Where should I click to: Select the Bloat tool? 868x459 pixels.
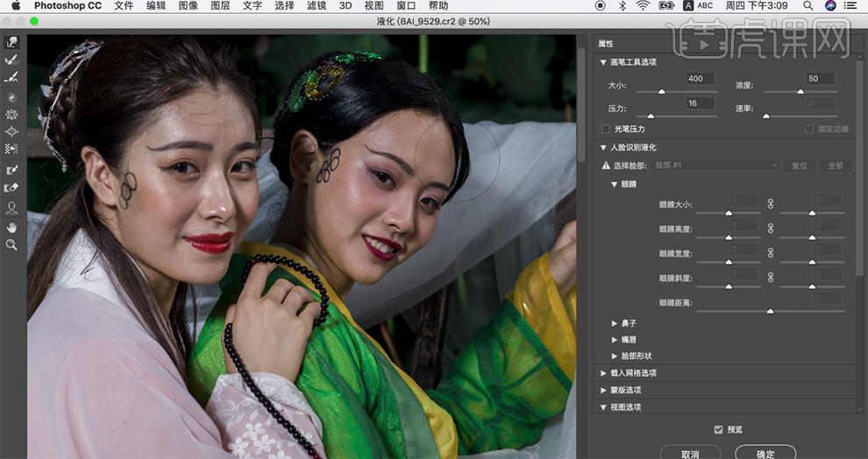click(12, 131)
